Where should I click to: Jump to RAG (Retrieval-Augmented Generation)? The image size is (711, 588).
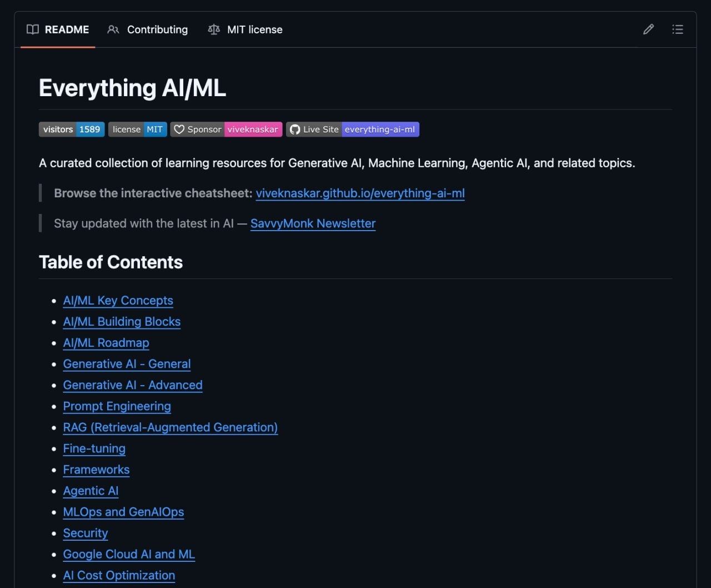coord(170,427)
